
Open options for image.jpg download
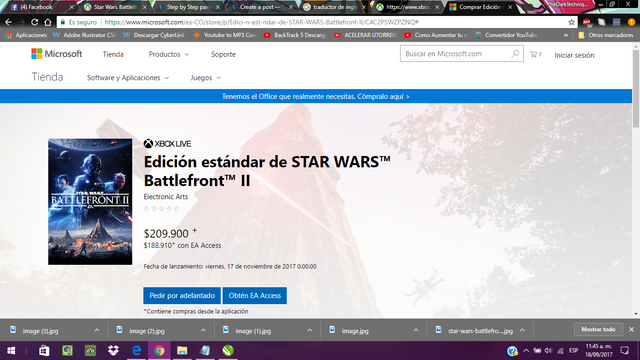click(x=416, y=331)
